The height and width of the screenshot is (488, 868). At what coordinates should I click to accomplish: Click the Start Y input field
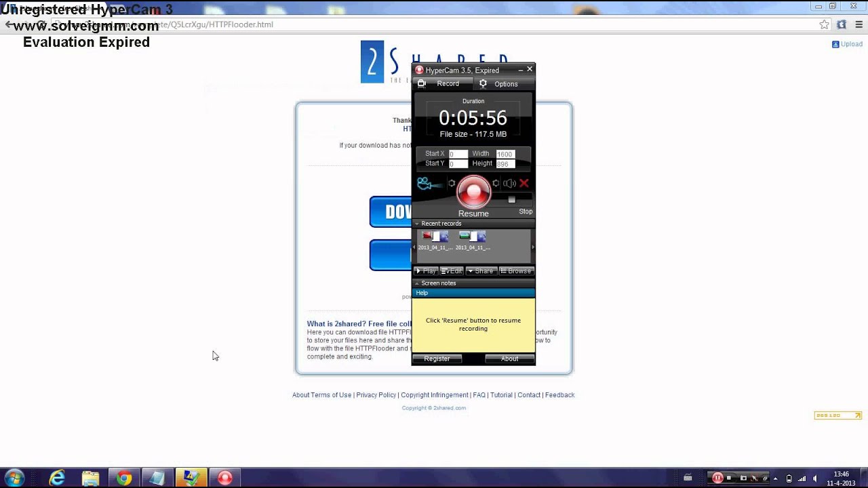click(458, 164)
